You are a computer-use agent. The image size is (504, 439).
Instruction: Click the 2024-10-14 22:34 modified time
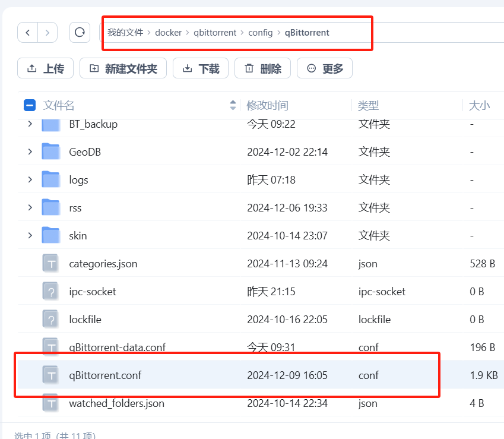tap(287, 403)
